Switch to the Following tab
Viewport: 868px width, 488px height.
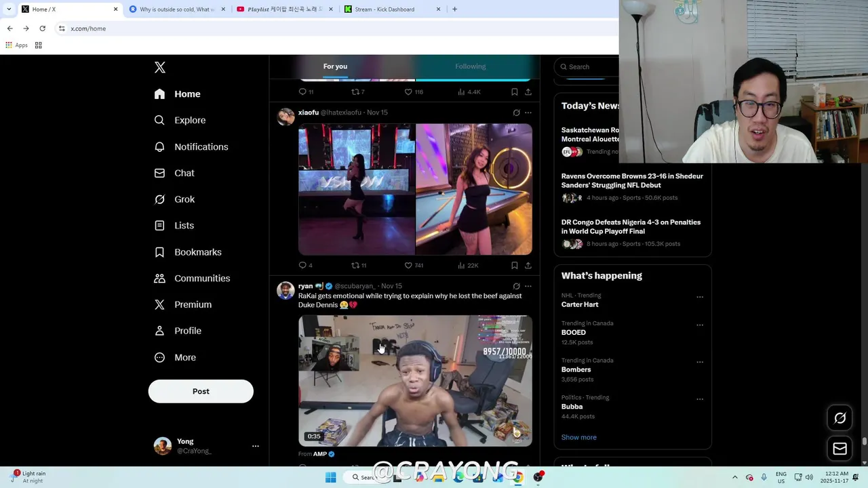point(470,66)
